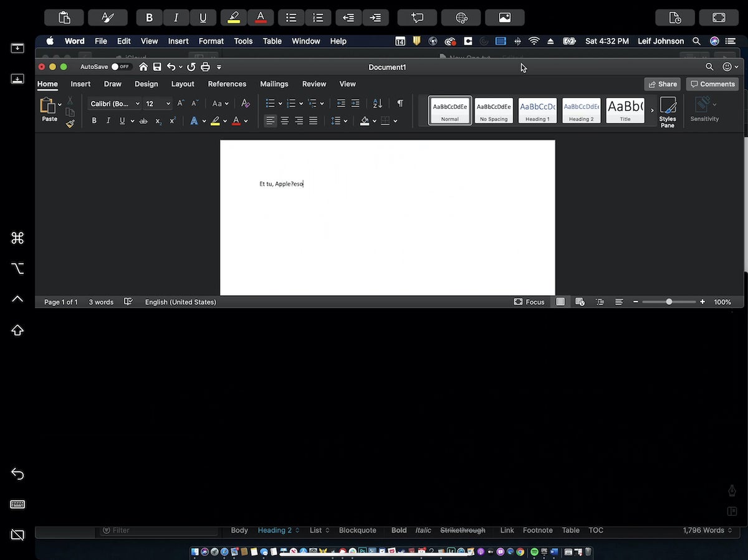The height and width of the screenshot is (560, 748).
Task: Open the References ribbon tab
Action: [x=227, y=84]
